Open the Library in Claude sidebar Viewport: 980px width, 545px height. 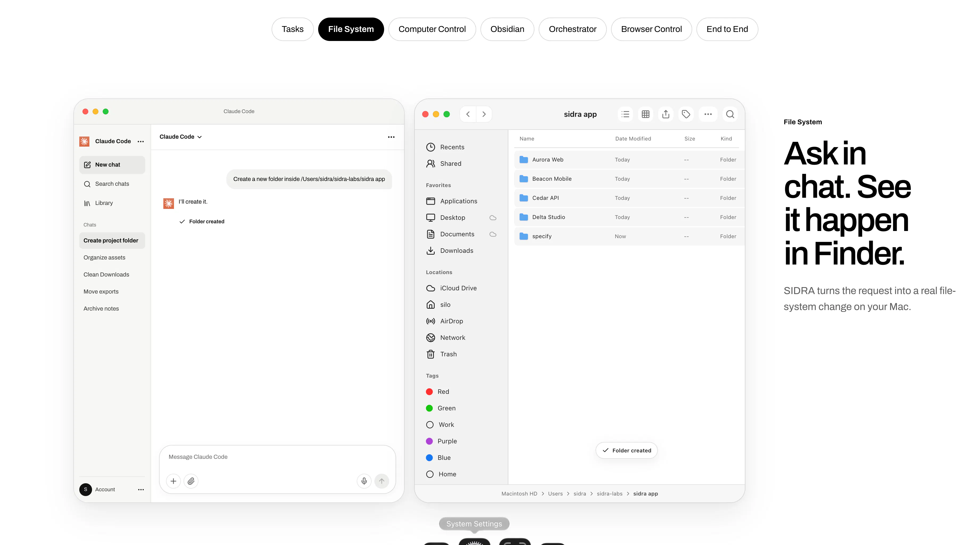pos(112,203)
